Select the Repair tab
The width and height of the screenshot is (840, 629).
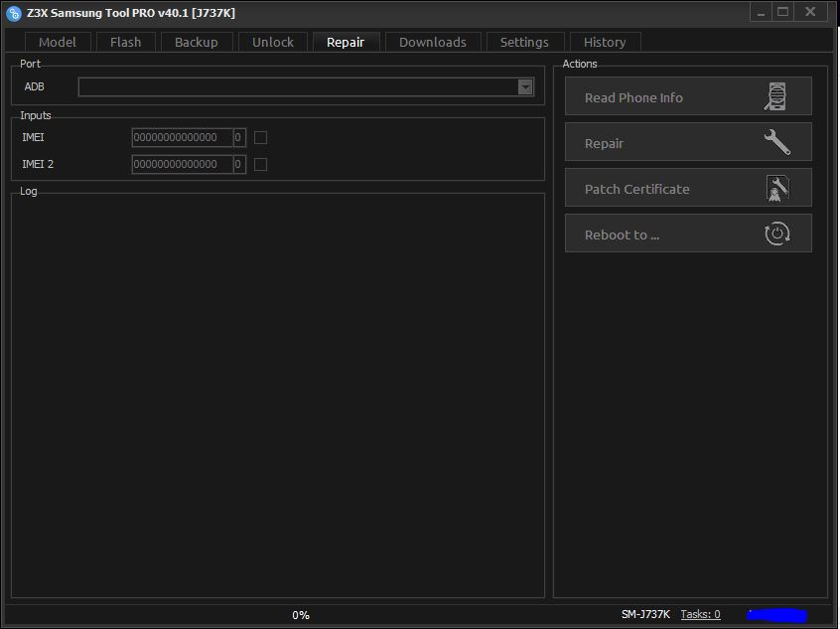pyautogui.click(x=346, y=42)
